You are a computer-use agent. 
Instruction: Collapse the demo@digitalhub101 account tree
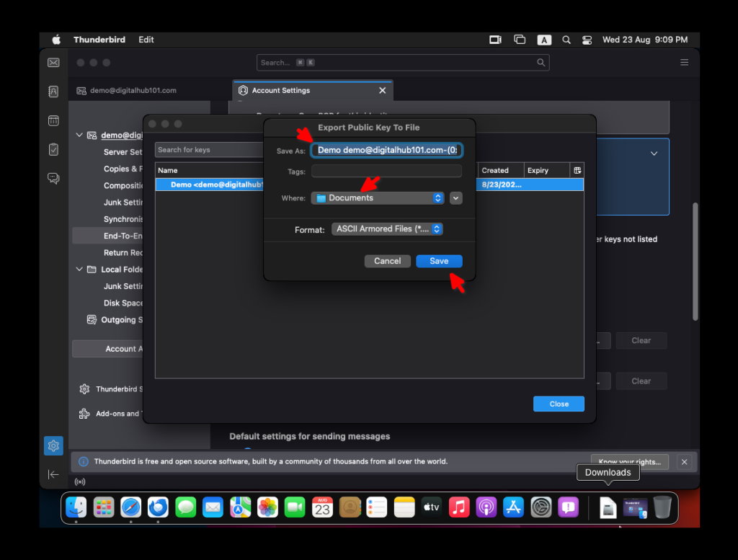(x=79, y=135)
